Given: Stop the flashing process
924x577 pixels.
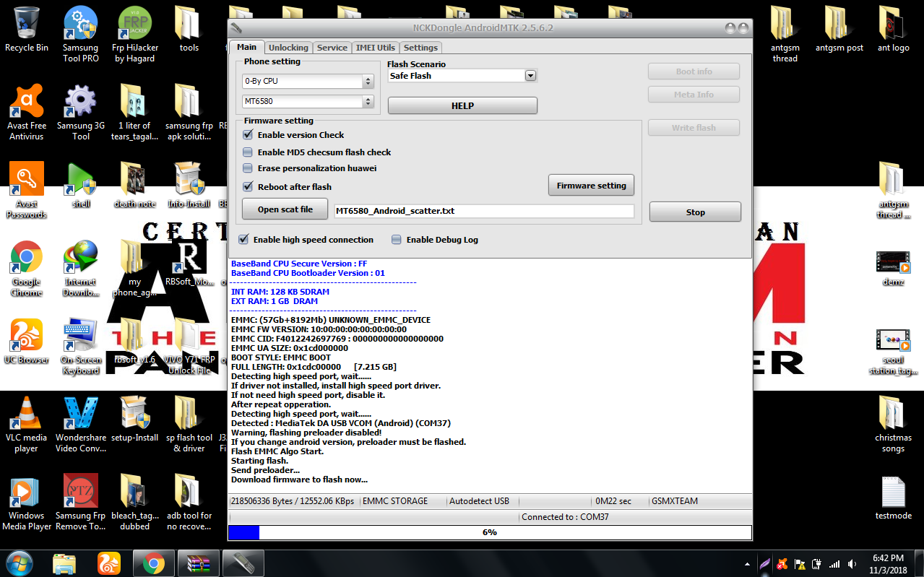Looking at the screenshot, I should pos(695,212).
